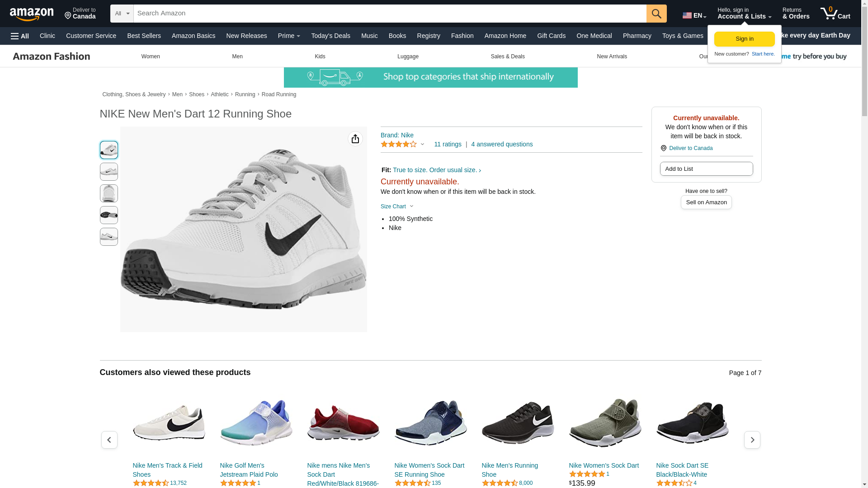Click the Sell on Amazon button
The height and width of the screenshot is (488, 868).
(706, 202)
